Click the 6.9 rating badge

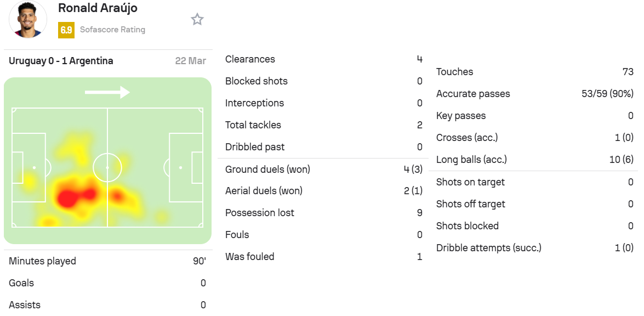(66, 30)
